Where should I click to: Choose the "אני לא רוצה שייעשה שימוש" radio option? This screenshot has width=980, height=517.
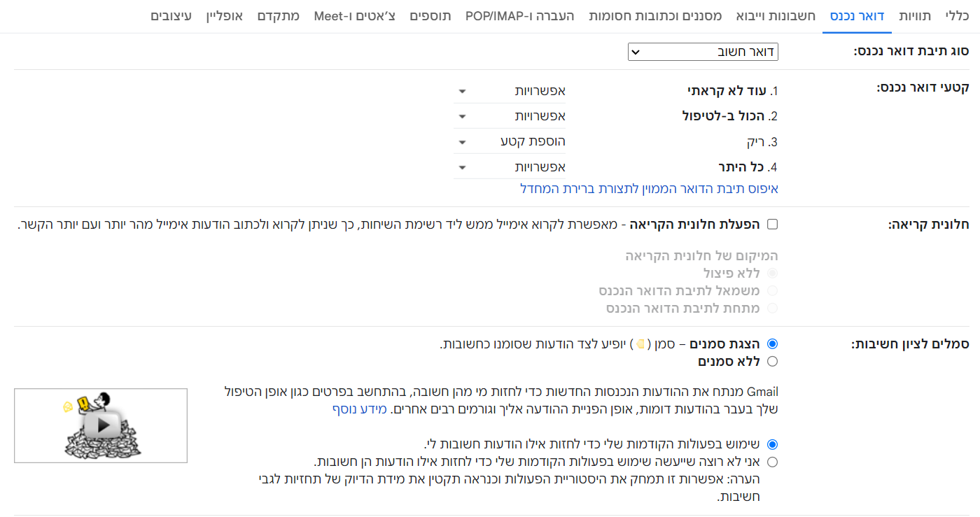click(773, 462)
